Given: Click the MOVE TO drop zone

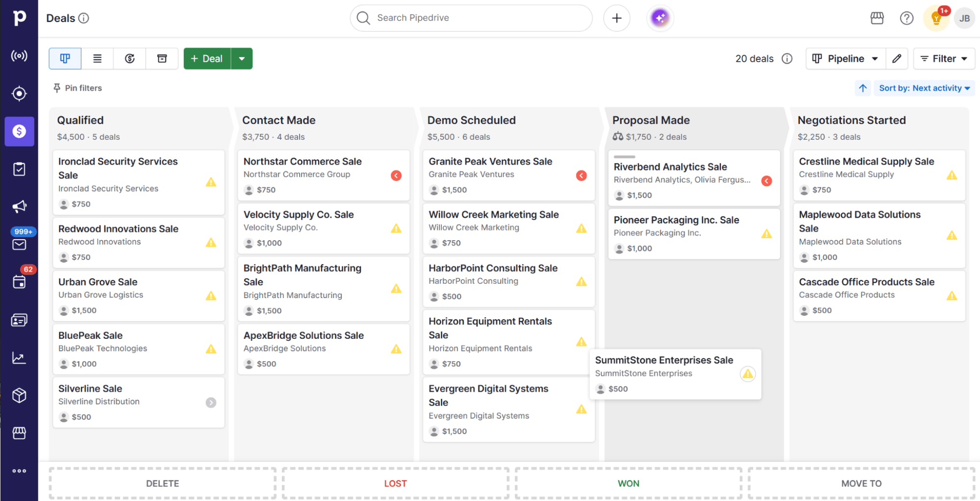Looking at the screenshot, I should click(861, 483).
